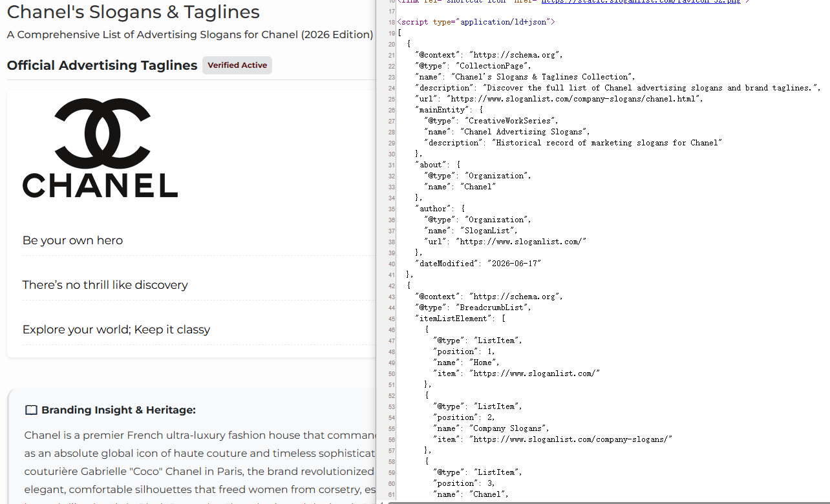Click the Branding Insight & Heritage heading
This screenshot has width=830, height=504.
point(118,410)
